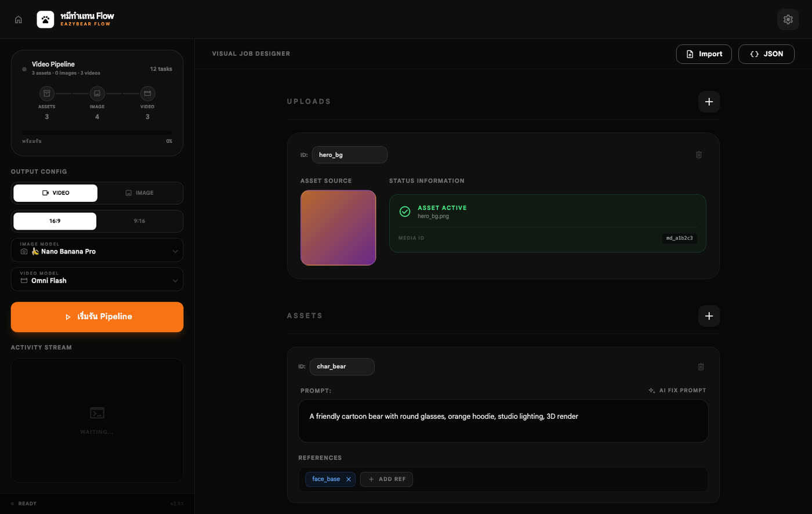Click the Import button

(x=704, y=54)
